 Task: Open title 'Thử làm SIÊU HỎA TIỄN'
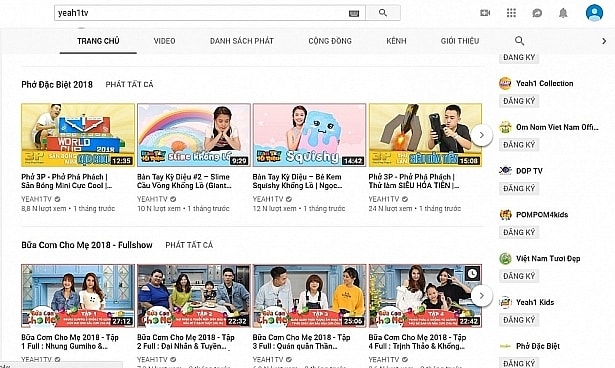[413, 181]
